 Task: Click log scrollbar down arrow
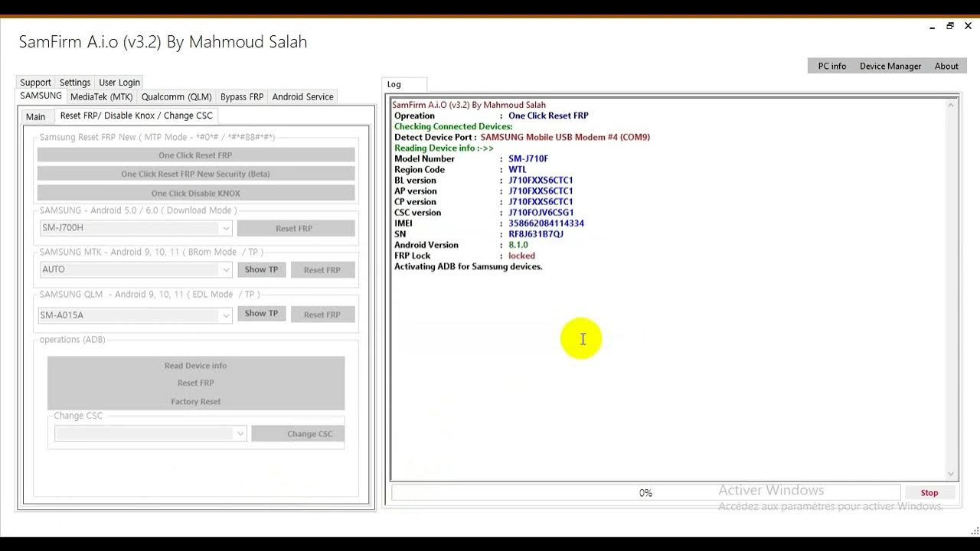point(952,474)
